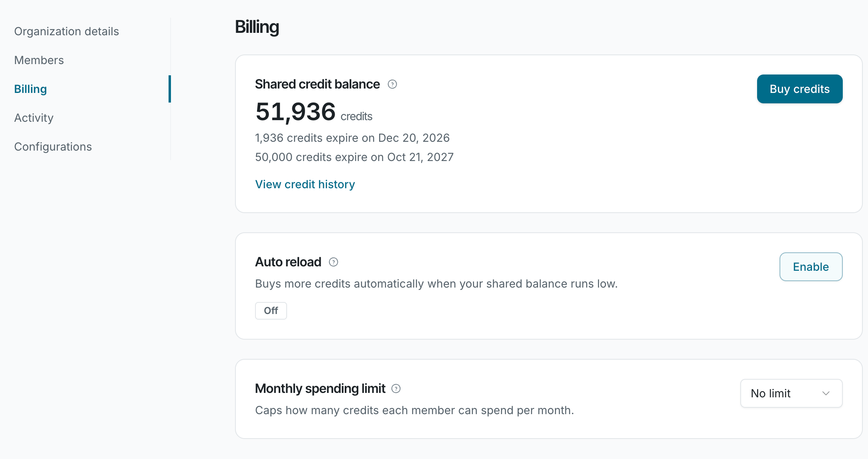Click the Billing page heading

coord(257,27)
